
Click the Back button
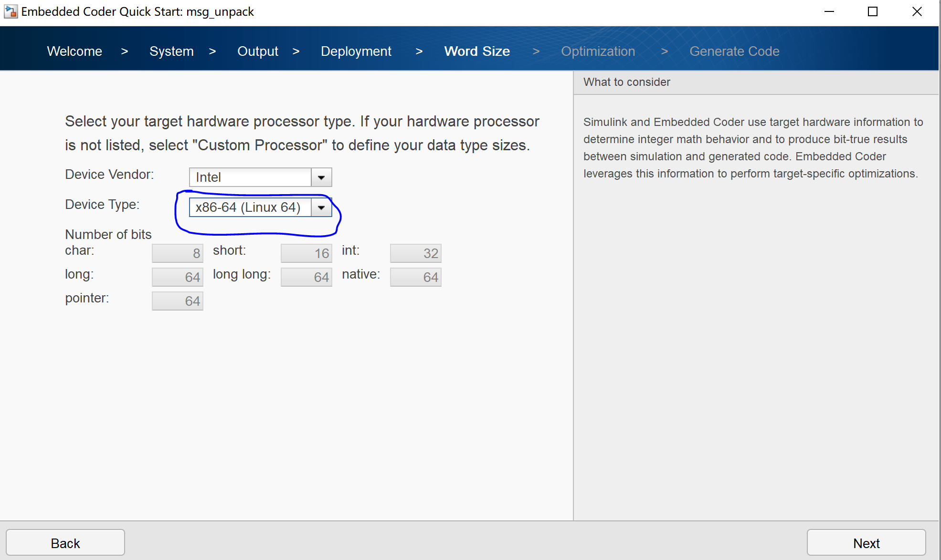[65, 543]
